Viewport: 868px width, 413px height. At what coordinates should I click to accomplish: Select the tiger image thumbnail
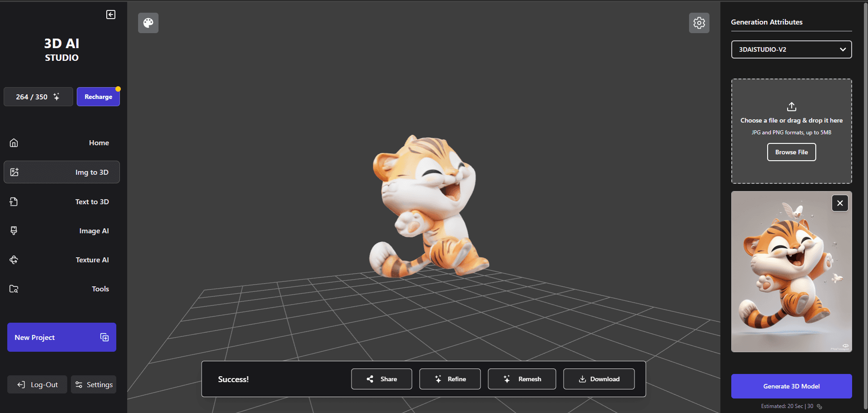point(791,272)
